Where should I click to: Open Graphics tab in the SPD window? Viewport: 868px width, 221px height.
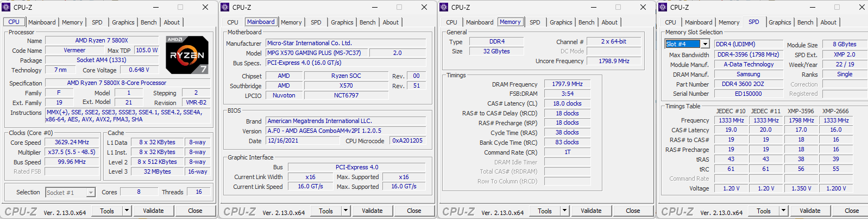780,22
